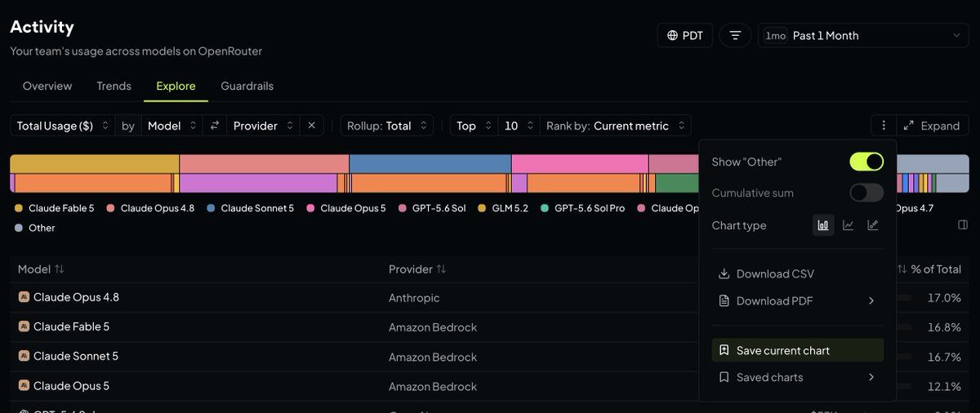980x413 pixels.
Task: Open the filter options icon button
Action: (735, 35)
